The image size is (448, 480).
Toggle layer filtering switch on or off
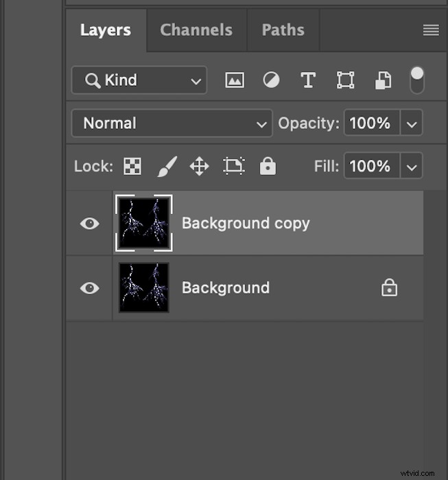tap(416, 80)
